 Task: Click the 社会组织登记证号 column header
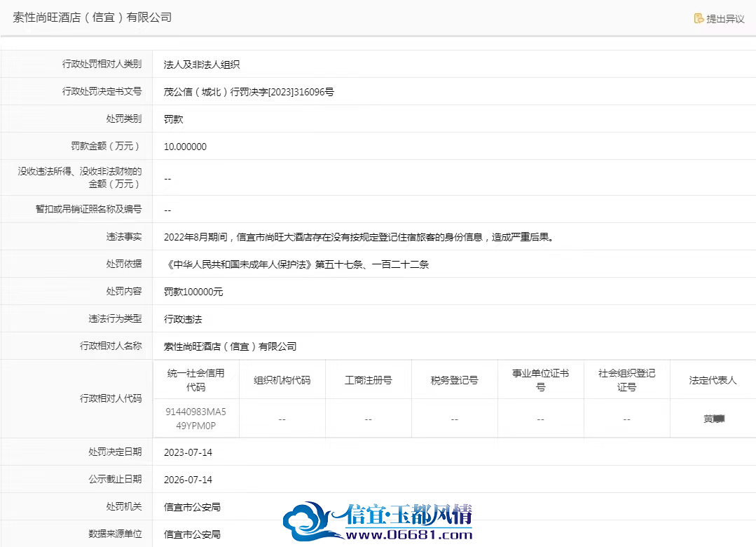pos(627,380)
